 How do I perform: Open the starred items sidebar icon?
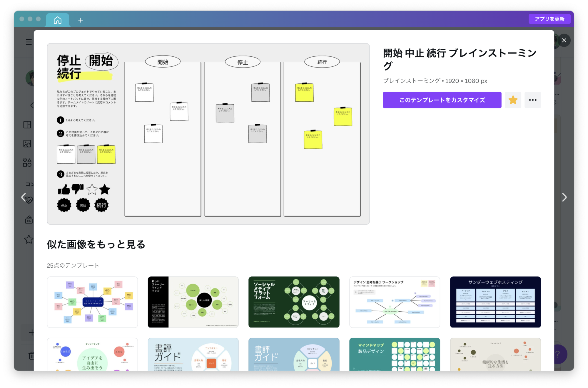pyautogui.click(x=29, y=239)
